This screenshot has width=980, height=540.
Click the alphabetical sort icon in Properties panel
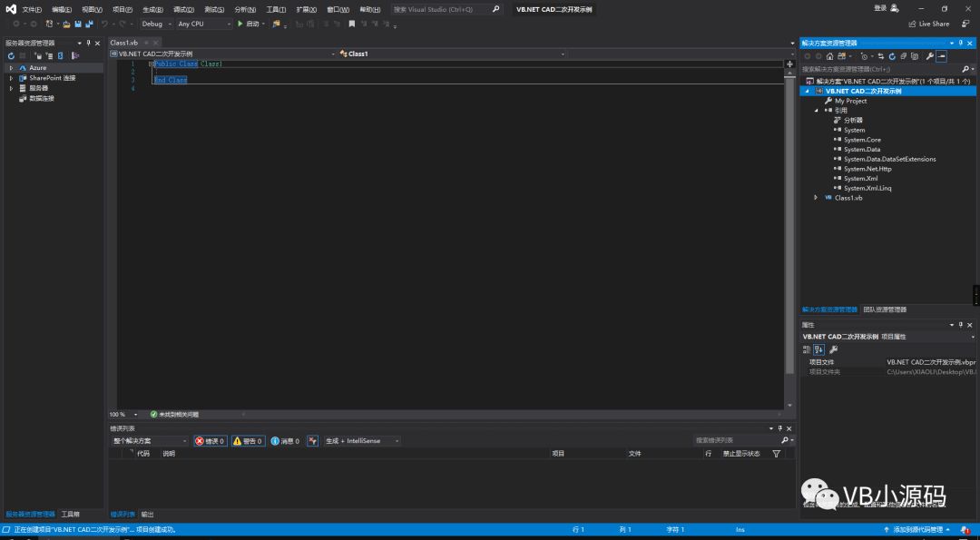point(818,349)
